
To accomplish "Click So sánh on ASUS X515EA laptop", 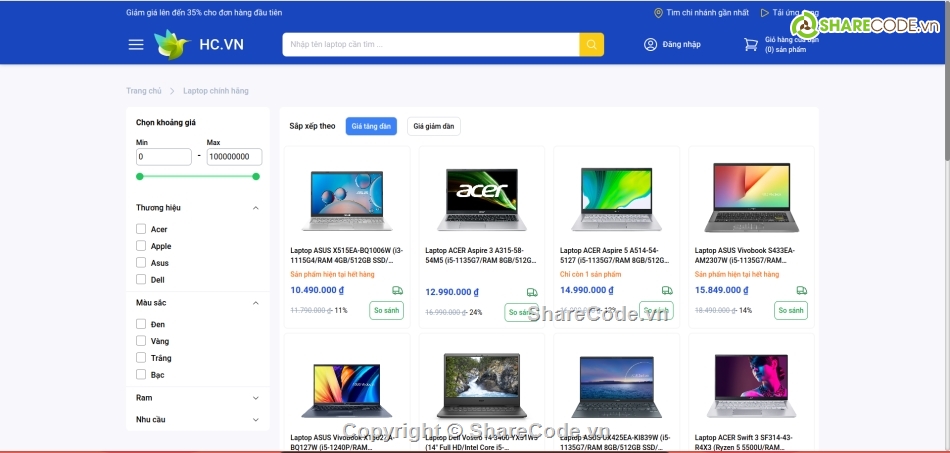I will (386, 310).
